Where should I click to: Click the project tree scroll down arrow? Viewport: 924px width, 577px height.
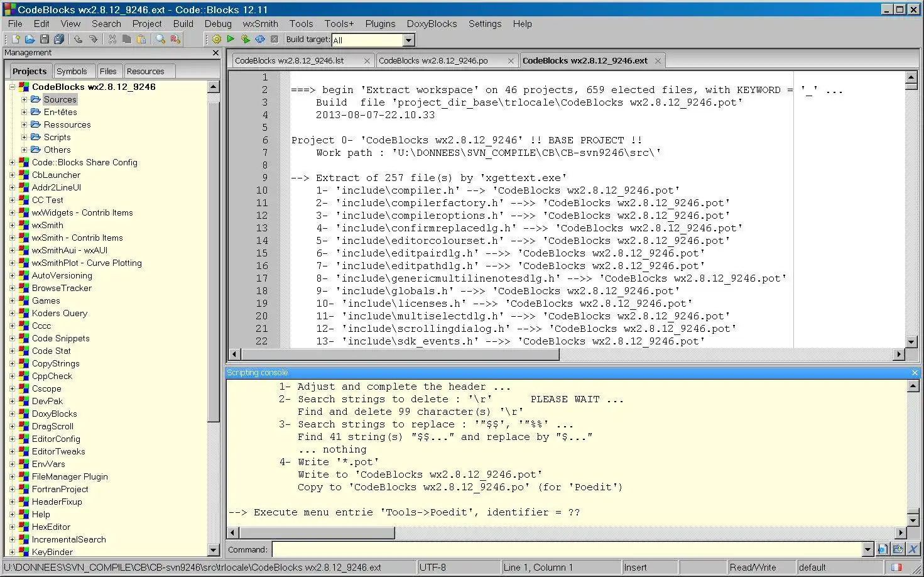213,549
